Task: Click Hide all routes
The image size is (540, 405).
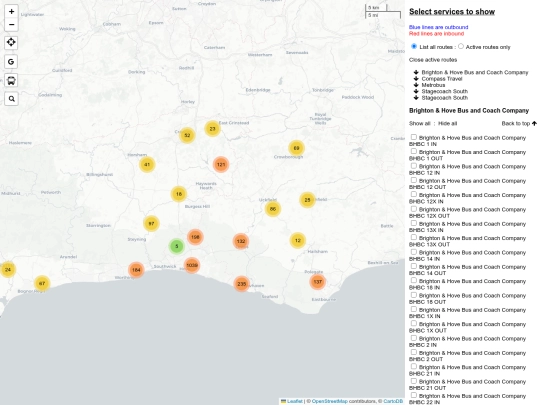Action: (447, 123)
